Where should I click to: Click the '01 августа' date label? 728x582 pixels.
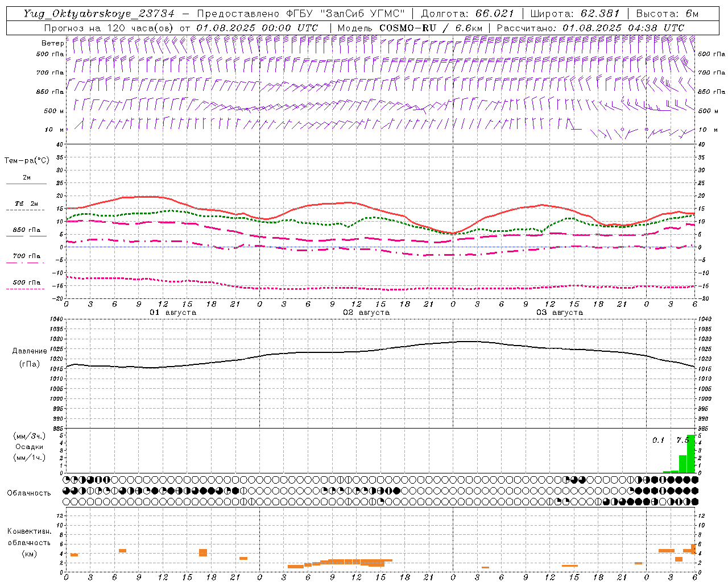pyautogui.click(x=173, y=313)
